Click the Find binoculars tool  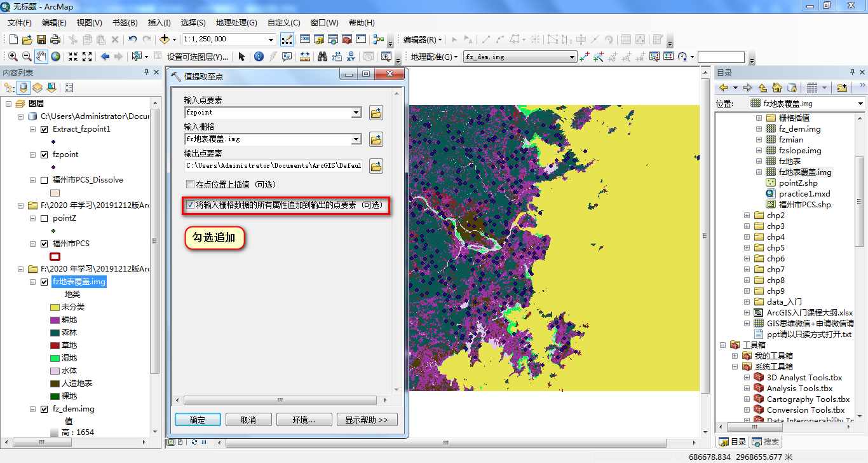[x=323, y=56]
